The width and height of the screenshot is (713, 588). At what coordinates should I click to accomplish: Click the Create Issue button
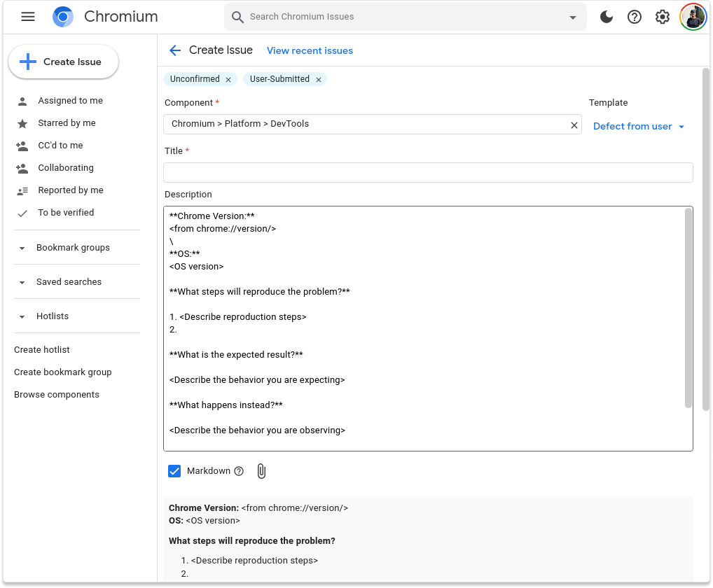pyautogui.click(x=63, y=62)
